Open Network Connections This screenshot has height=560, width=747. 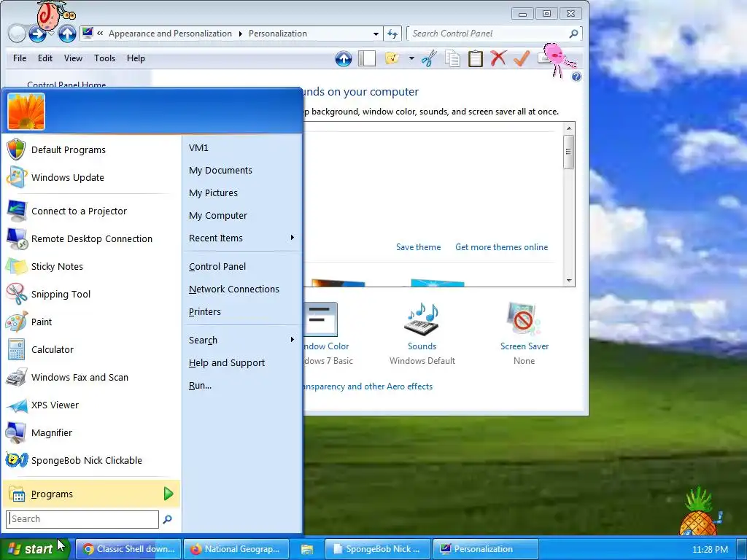[x=242, y=289]
